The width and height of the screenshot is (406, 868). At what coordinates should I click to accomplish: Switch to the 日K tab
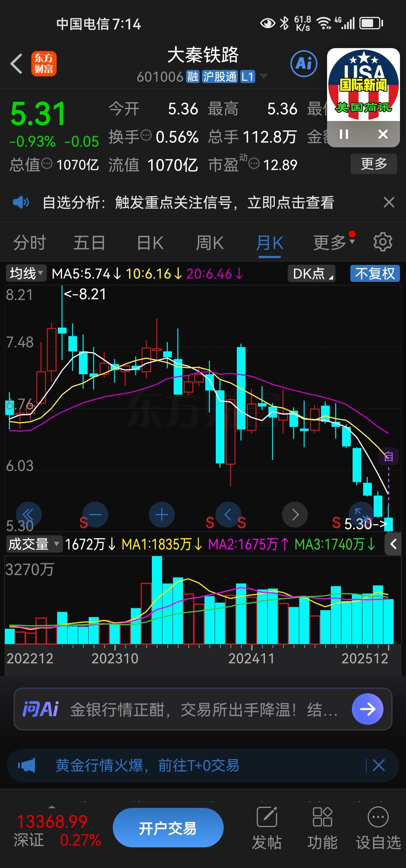click(x=150, y=243)
